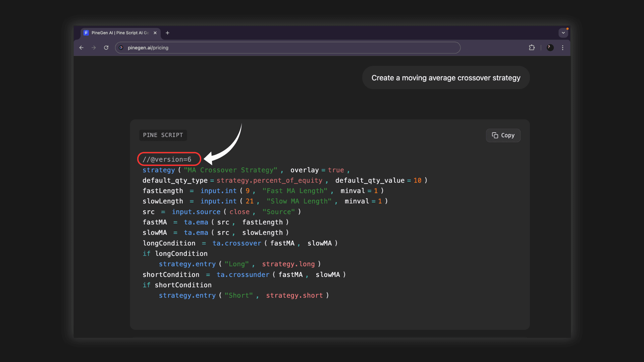The image size is (644, 362).
Task: Click the moving average crossover prompt bubble
Action: (x=445, y=78)
